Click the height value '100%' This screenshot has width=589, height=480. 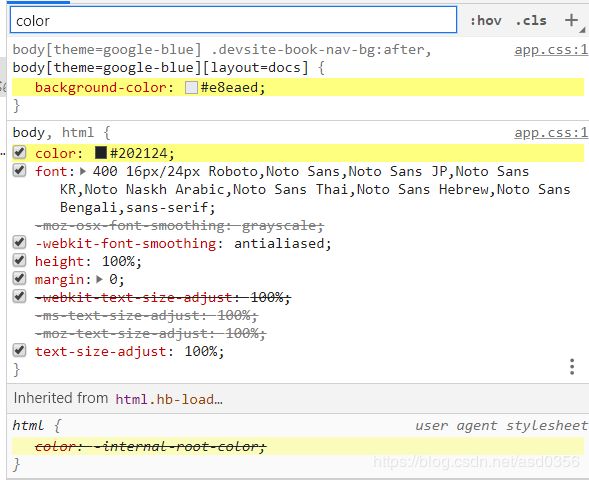(x=118, y=261)
